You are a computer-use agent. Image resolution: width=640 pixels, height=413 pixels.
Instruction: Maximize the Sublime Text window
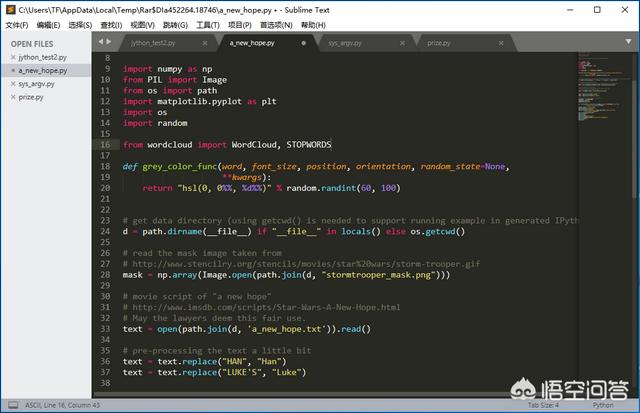597,10
